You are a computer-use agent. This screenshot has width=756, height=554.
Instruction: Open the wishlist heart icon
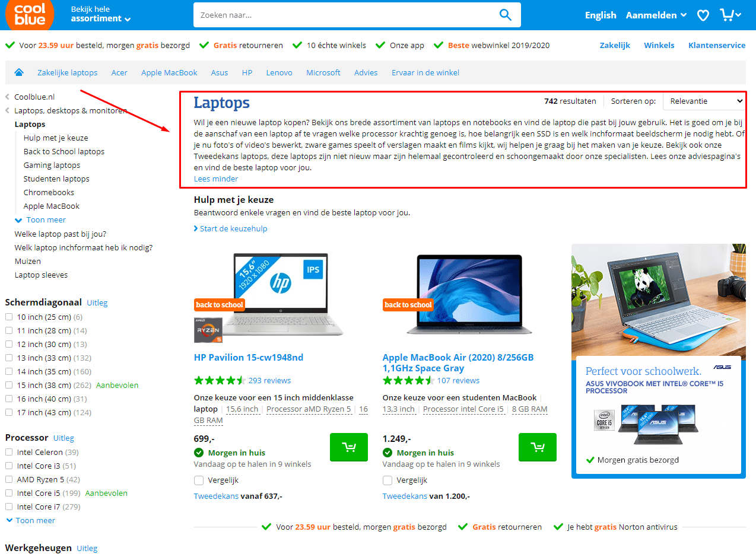click(x=703, y=15)
